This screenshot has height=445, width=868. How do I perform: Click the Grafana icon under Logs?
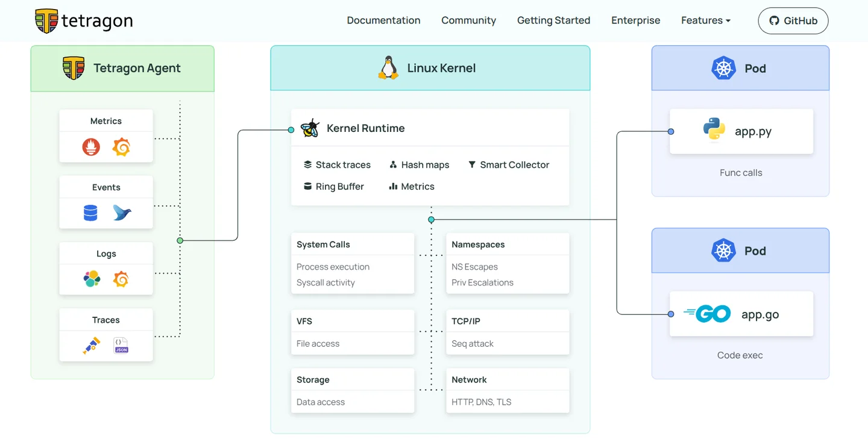pyautogui.click(x=121, y=279)
